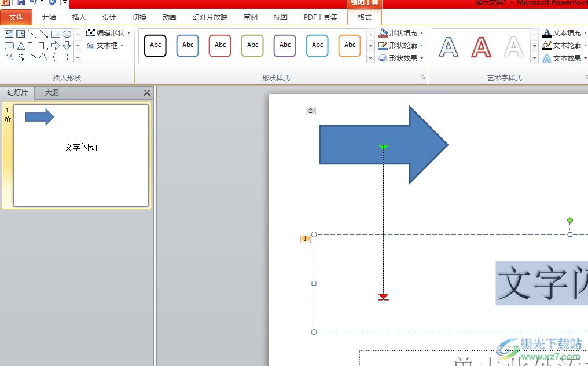Switch to the 动画 tab
588x366 pixels.
(170, 17)
